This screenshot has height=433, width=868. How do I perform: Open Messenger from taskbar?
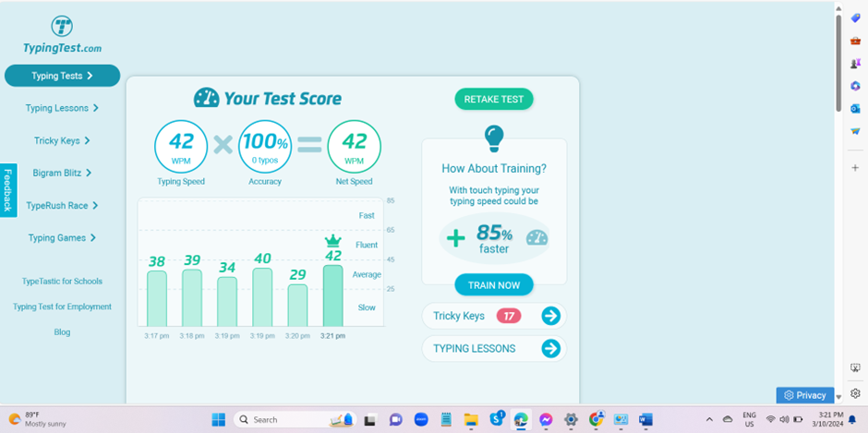(x=546, y=420)
